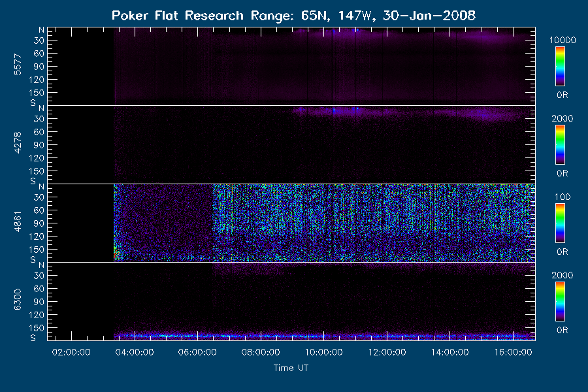Click the 14:00:00 time tick label
This screenshot has width=588, height=392.
coord(450,352)
